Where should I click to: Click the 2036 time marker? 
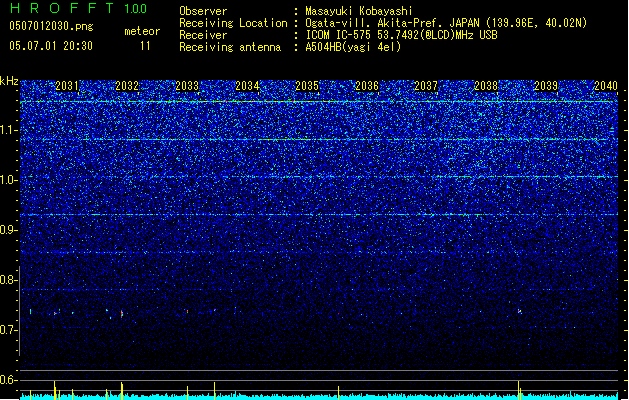367,86
